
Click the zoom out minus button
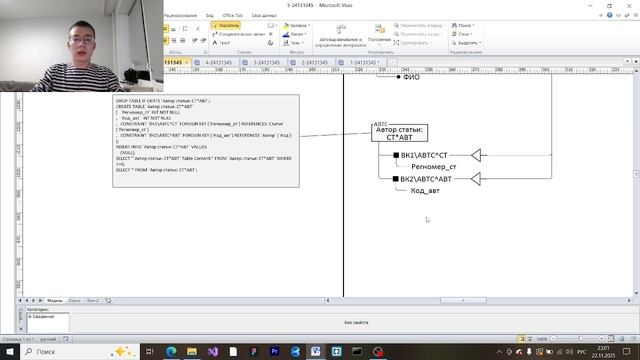pos(554,339)
